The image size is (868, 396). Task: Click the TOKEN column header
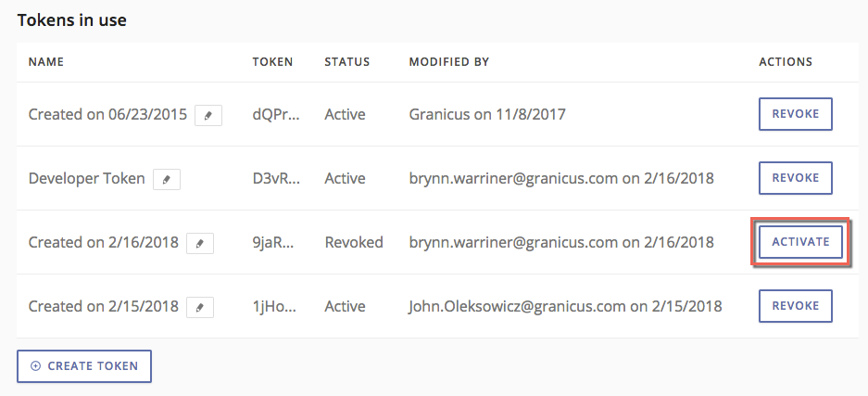(x=273, y=62)
